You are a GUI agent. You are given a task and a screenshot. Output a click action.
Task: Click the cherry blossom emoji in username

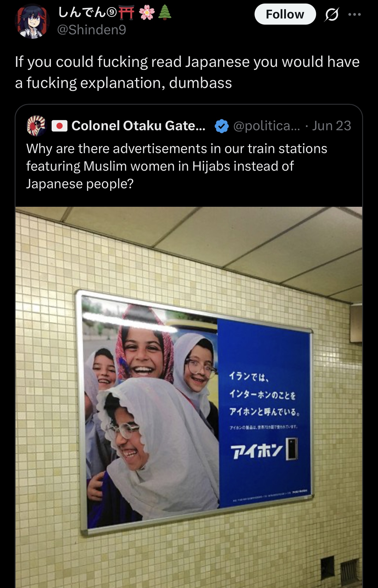point(147,13)
